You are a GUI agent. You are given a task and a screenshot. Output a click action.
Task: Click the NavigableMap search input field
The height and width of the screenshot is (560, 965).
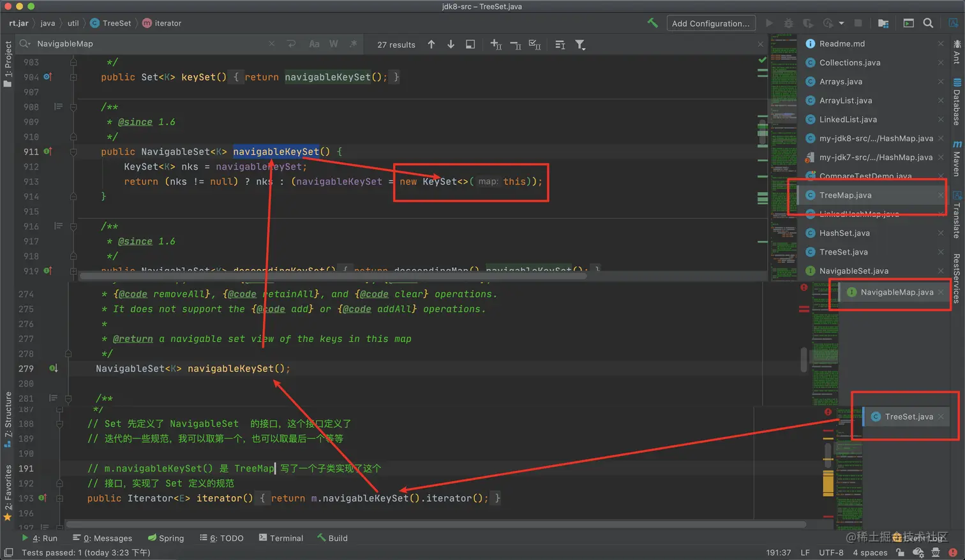(x=150, y=43)
